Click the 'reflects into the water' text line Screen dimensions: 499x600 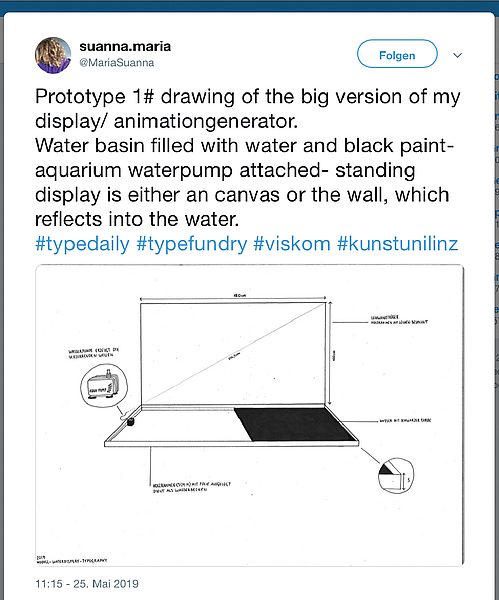tap(137, 219)
